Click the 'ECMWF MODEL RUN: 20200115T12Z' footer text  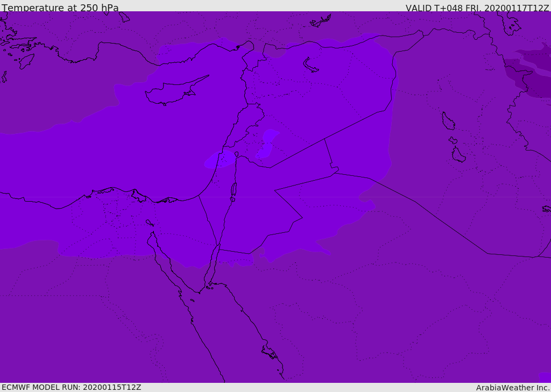pyautogui.click(x=72, y=388)
